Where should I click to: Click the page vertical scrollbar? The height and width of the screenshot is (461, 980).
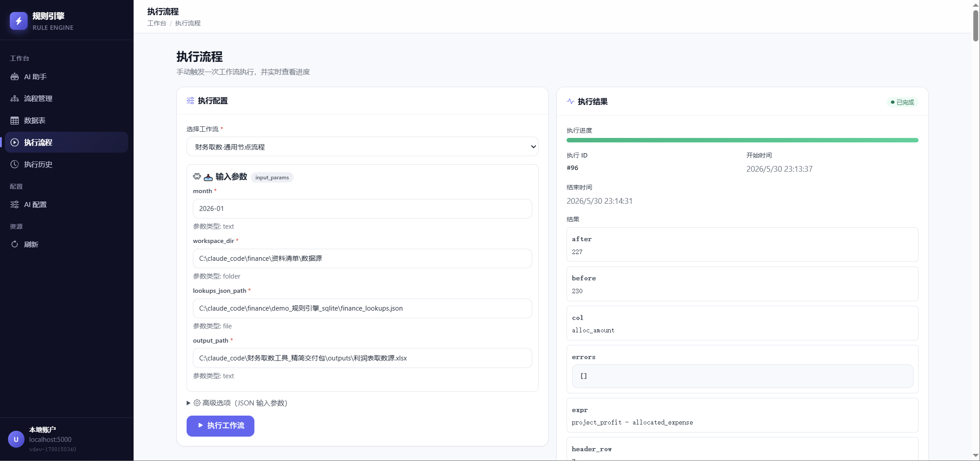point(976,26)
